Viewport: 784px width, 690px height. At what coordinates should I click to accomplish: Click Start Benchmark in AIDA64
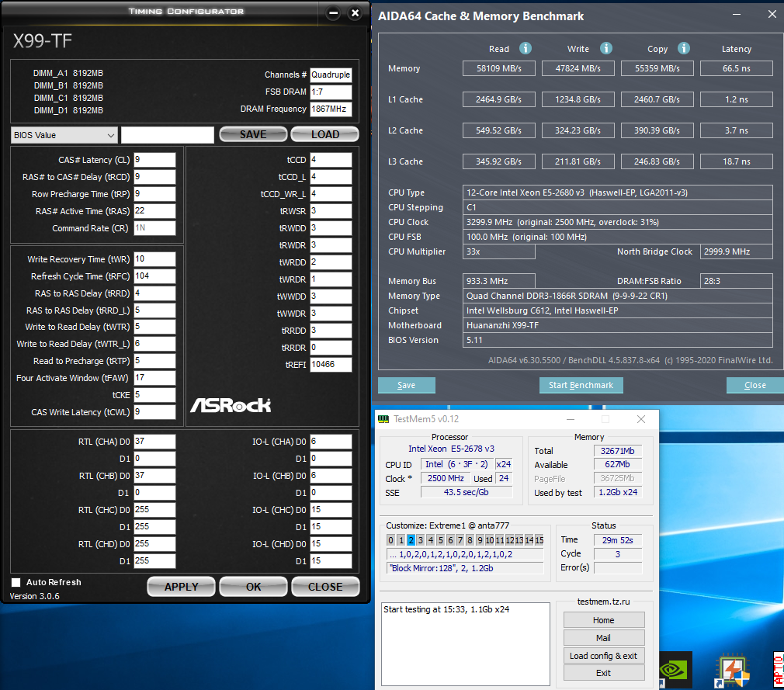(x=581, y=385)
